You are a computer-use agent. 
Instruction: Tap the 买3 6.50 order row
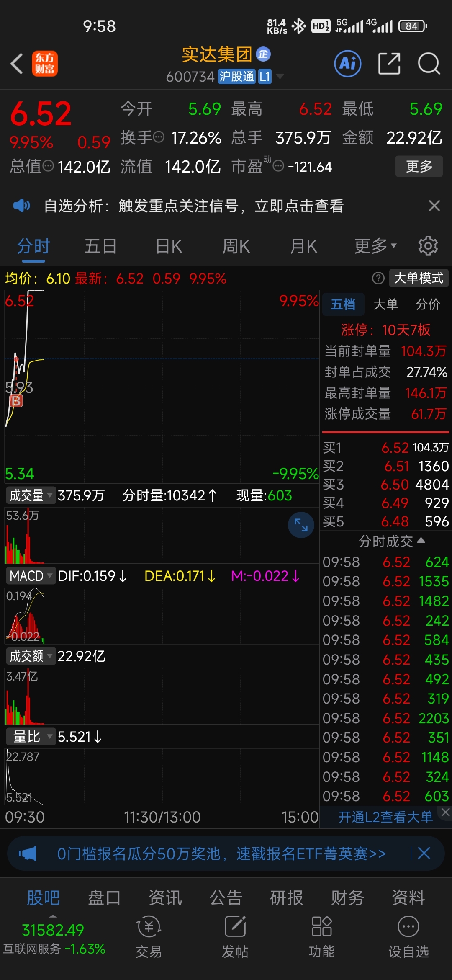(385, 485)
